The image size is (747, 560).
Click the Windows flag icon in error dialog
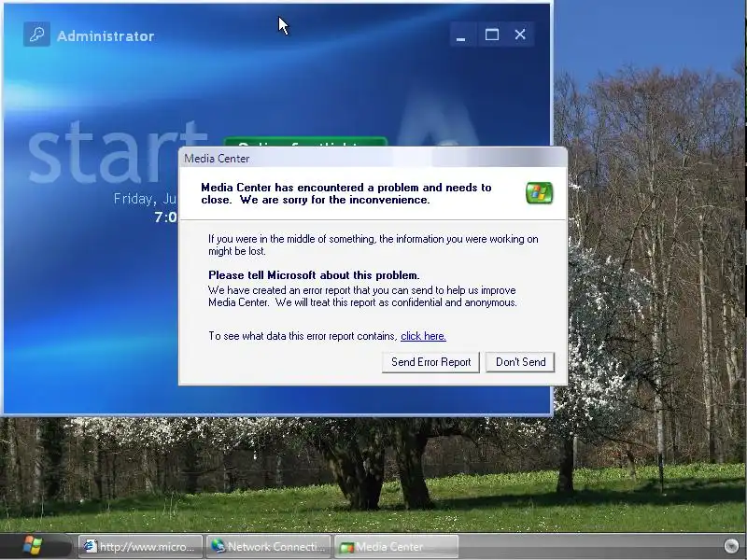pos(539,193)
